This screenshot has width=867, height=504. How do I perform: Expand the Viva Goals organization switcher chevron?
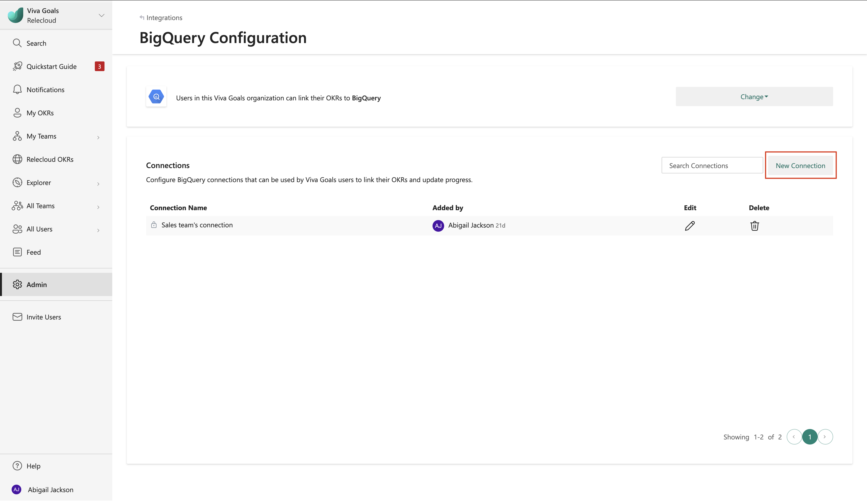tap(102, 15)
